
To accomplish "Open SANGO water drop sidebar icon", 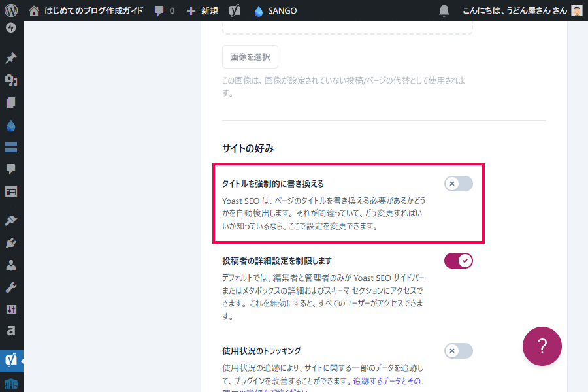I will click(11, 125).
